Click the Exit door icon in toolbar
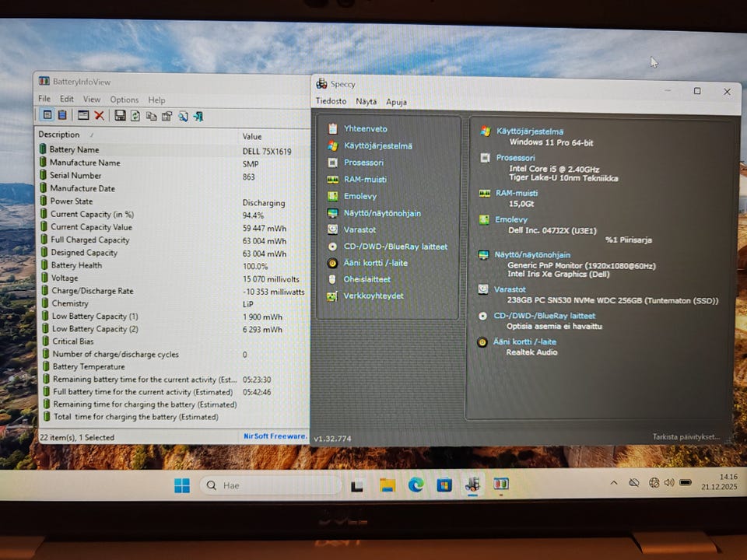Screen dimensions: 747x560 pyautogui.click(x=198, y=116)
